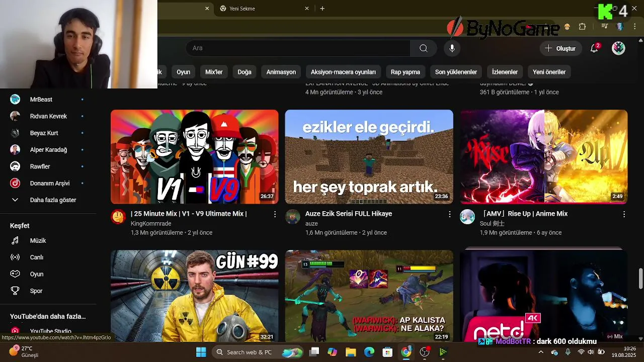Open the Windows Start menu
Viewport: 644px width, 362px height.
point(201,352)
